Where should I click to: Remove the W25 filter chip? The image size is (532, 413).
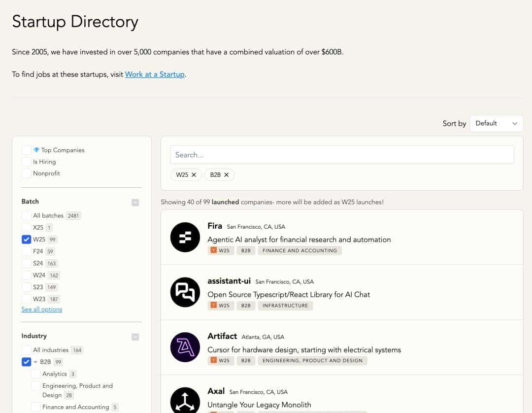[194, 174]
